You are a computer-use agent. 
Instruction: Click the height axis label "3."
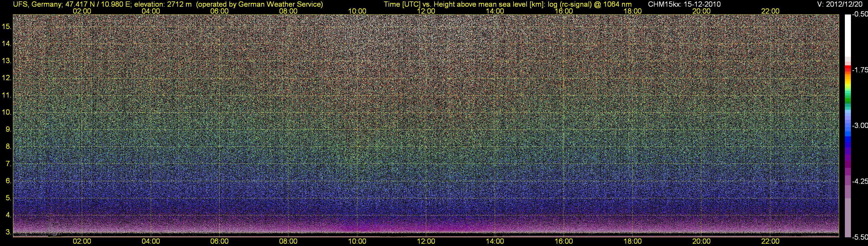point(9,232)
